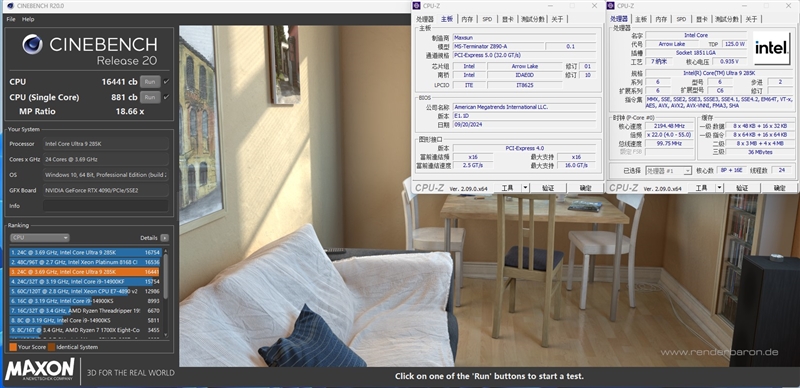Open 测试分数 tab in left CPU-Z window

click(533, 19)
